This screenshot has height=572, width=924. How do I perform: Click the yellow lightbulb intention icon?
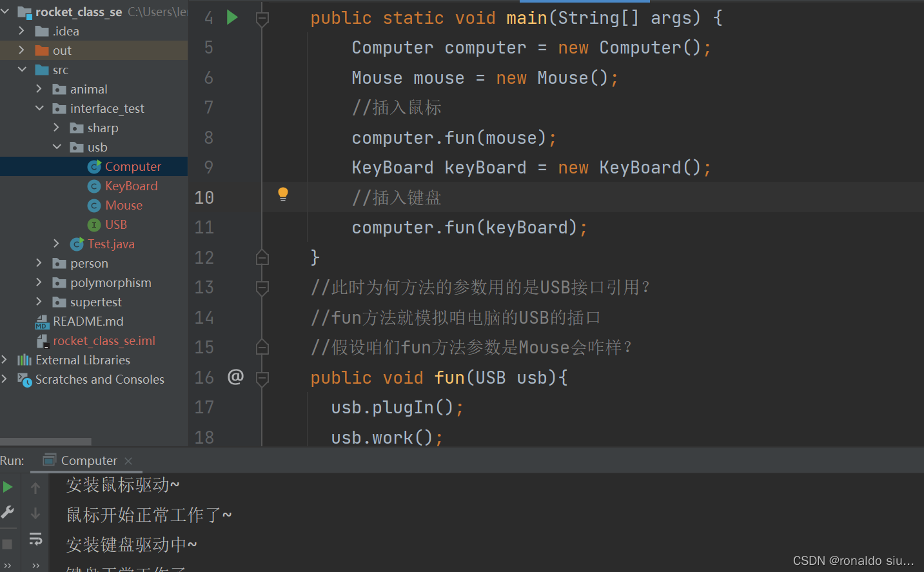[282, 194]
